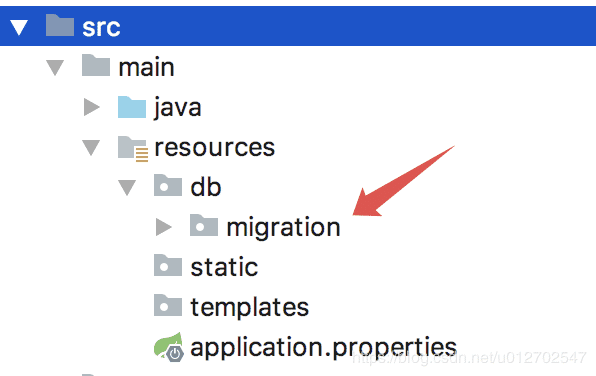
Task: Expand the java folder arrow
Action: pyautogui.click(x=92, y=107)
